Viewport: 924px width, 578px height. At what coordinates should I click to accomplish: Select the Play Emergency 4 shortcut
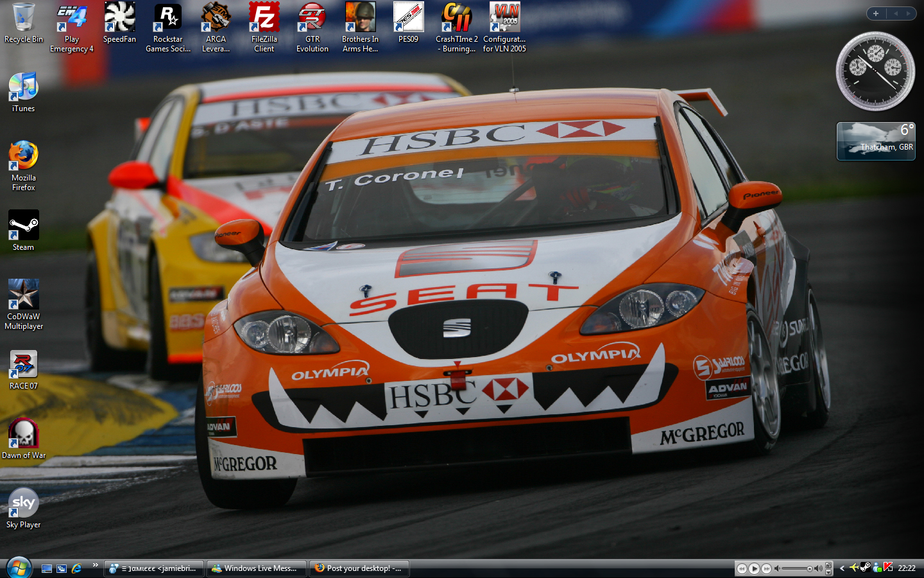(71, 28)
